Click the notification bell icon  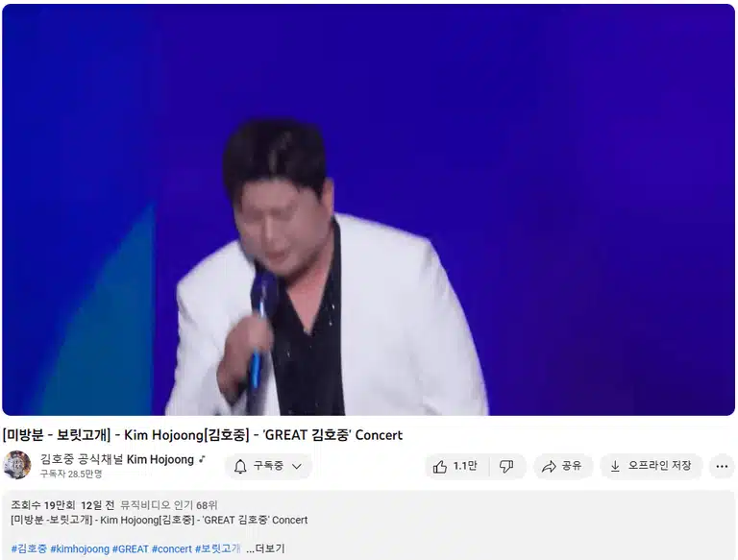click(240, 467)
